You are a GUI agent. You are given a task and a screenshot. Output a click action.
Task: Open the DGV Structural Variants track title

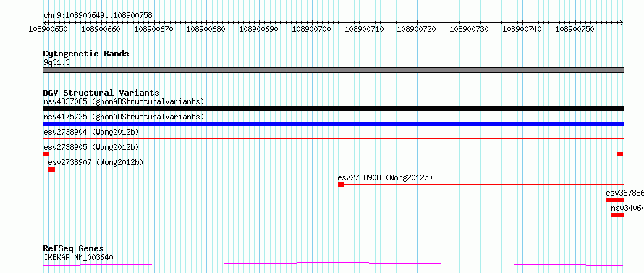tap(101, 93)
